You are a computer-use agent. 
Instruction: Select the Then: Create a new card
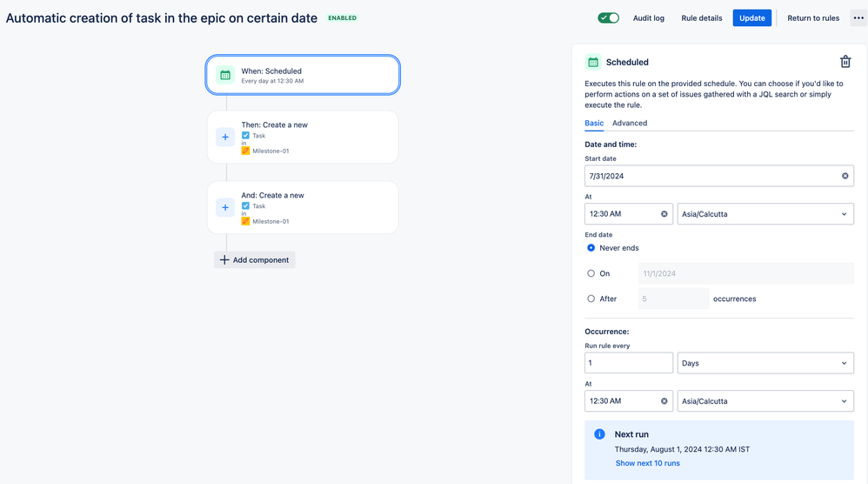[x=303, y=137]
